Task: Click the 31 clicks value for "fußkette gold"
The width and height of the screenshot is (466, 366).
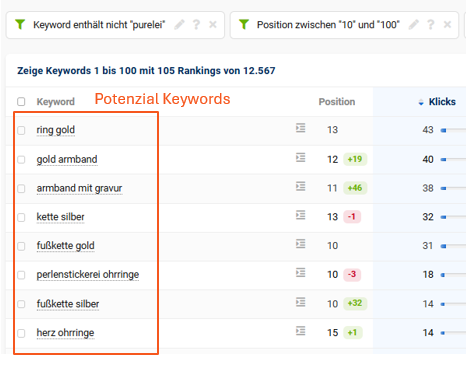Action: click(428, 246)
